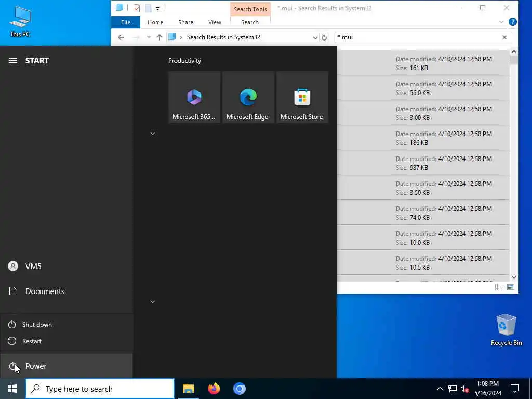Viewport: 532px width, 399px height.
Task: Open the File tab in Explorer
Action: coord(126,22)
